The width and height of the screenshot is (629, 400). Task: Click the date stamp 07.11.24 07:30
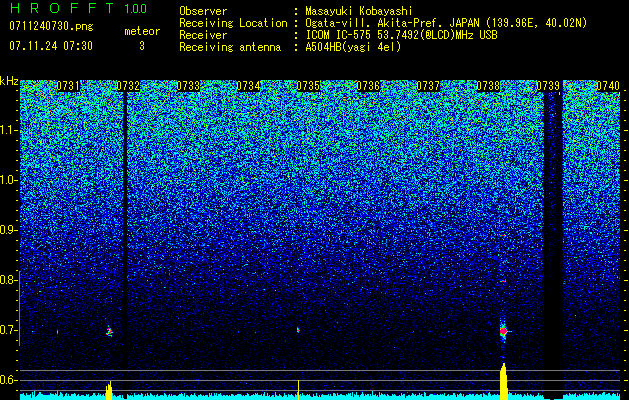(51, 46)
